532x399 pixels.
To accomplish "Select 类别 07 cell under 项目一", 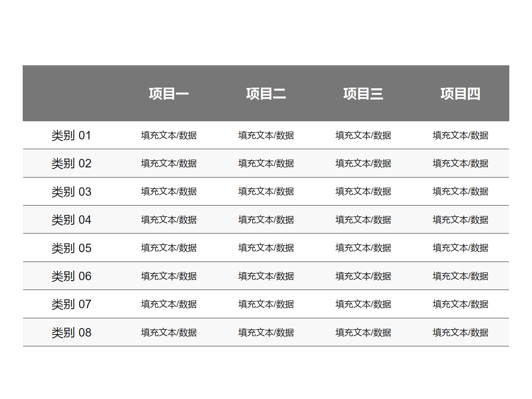I will [x=169, y=304].
